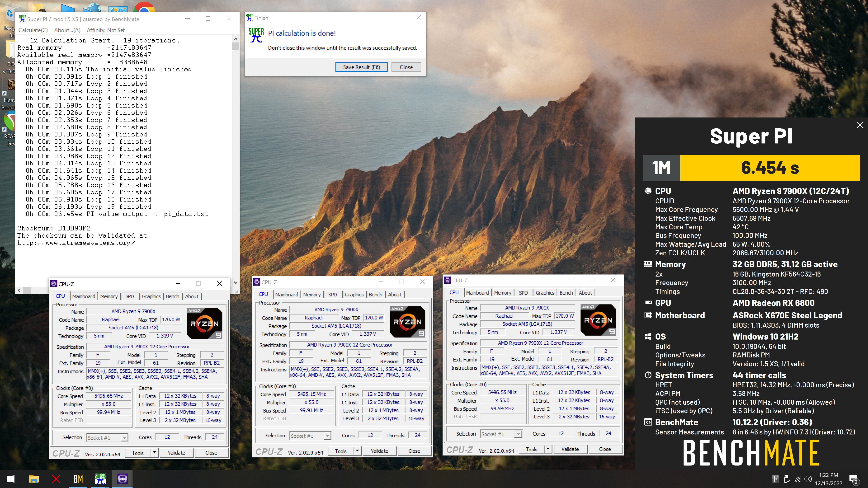Open Safely Remove Hardware tray icon
Viewport: 868px width, 488px height.
tap(786, 479)
